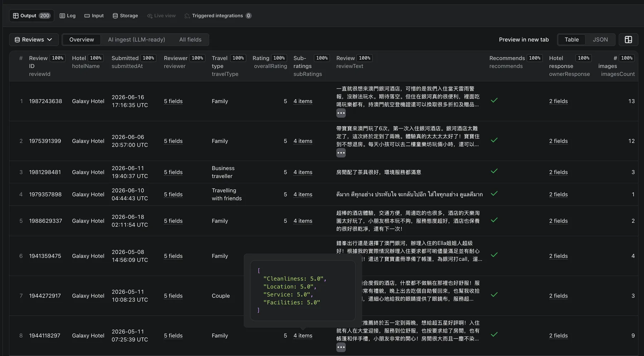Screen dimensions: 644x356
Task: Click the Thai review text in row 4
Action: (x=409, y=194)
